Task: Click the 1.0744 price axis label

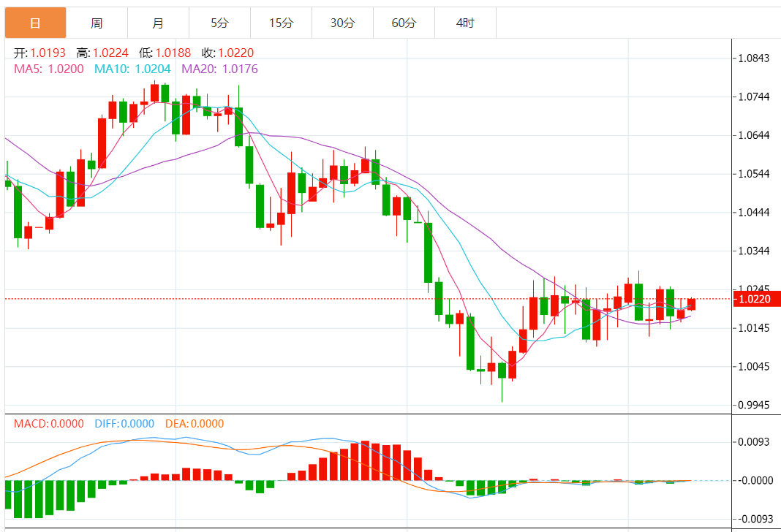Action: [754, 97]
